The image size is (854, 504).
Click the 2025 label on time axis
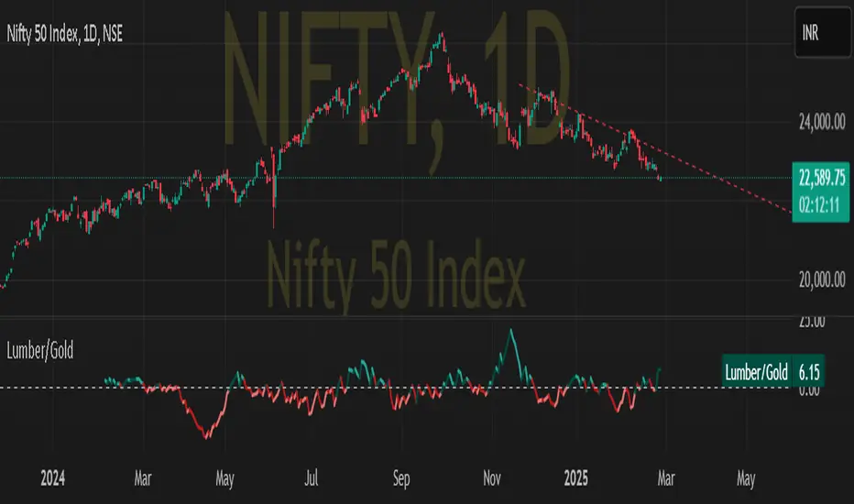pyautogui.click(x=575, y=478)
